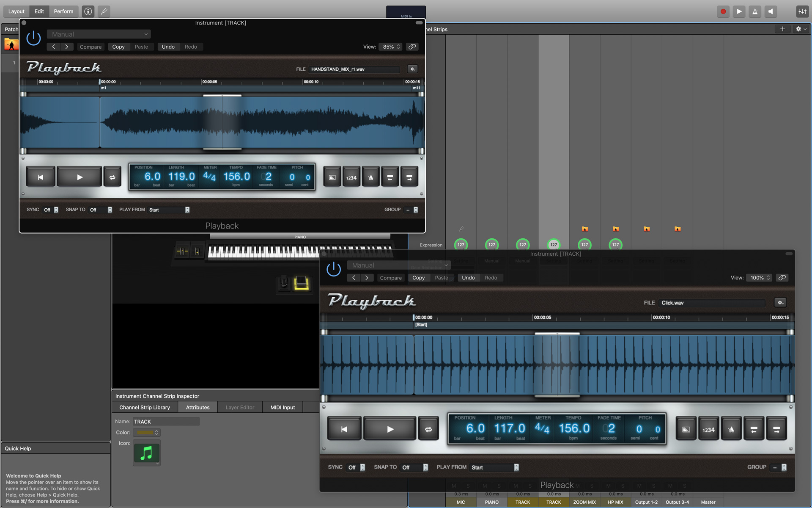The image size is (812, 508).
Task: Click the rewind to start icon in top Playback
Action: [39, 177]
